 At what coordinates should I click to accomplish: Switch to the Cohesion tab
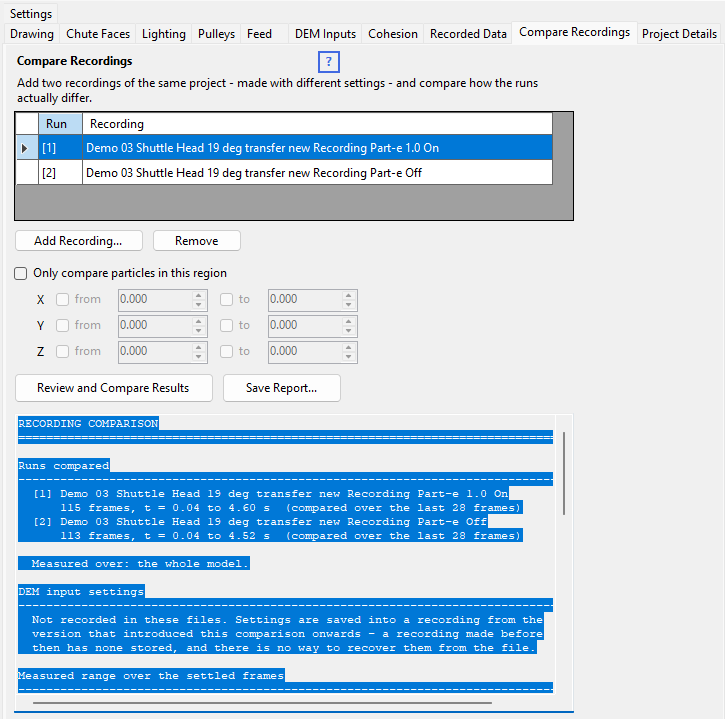(393, 34)
